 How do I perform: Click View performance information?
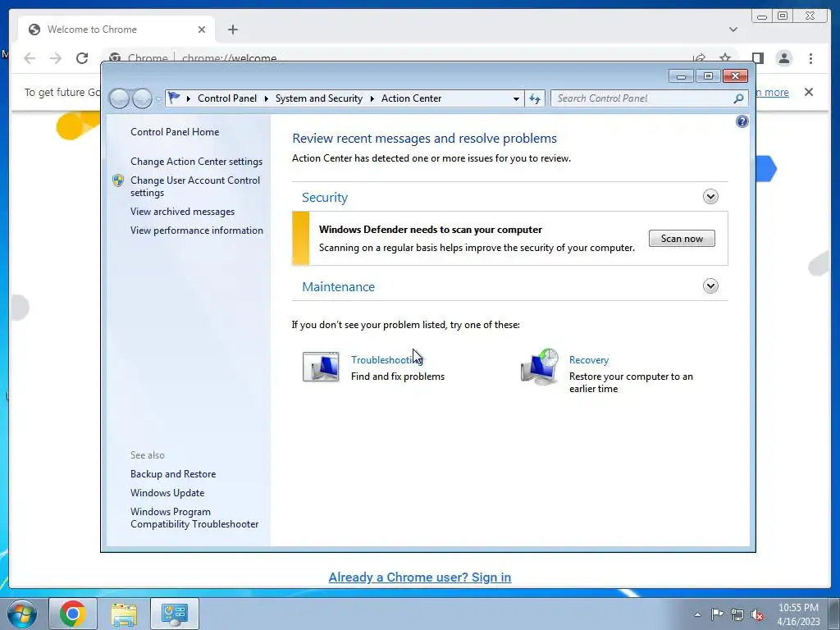tap(197, 231)
